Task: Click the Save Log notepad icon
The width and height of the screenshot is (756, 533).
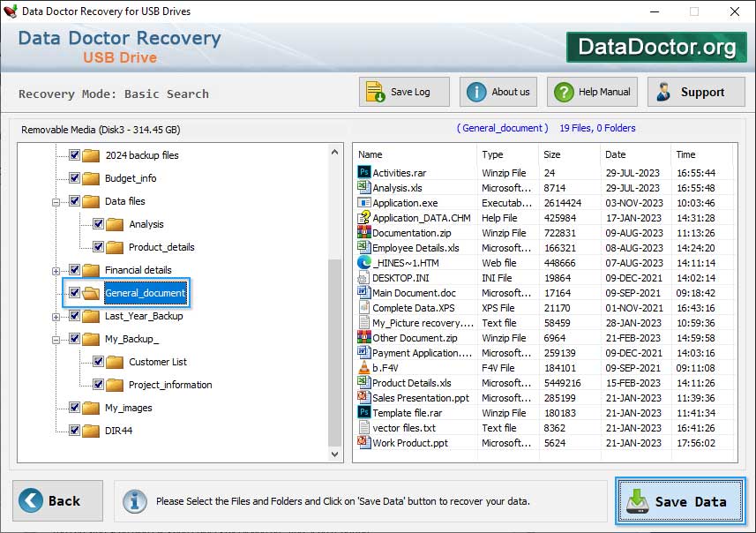Action: click(x=375, y=92)
